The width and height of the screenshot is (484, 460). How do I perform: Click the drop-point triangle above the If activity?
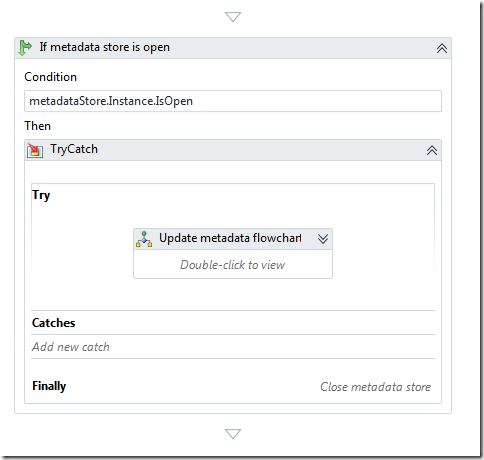click(233, 17)
